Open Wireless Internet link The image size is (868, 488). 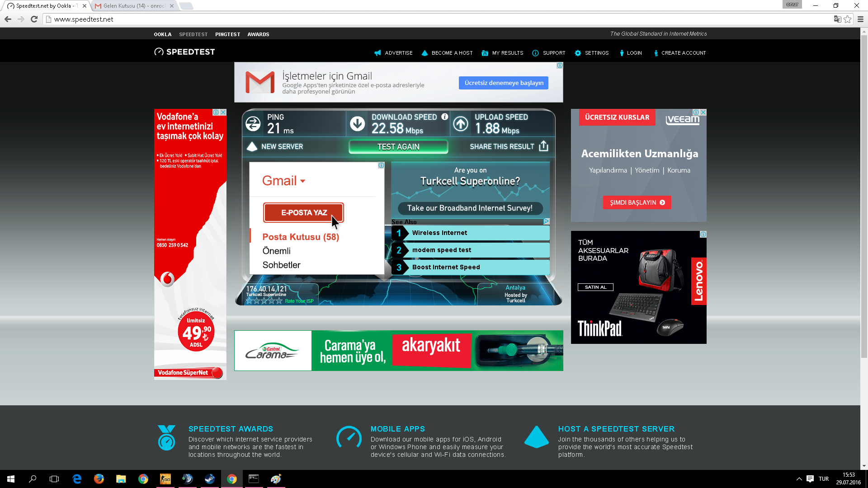(471, 233)
